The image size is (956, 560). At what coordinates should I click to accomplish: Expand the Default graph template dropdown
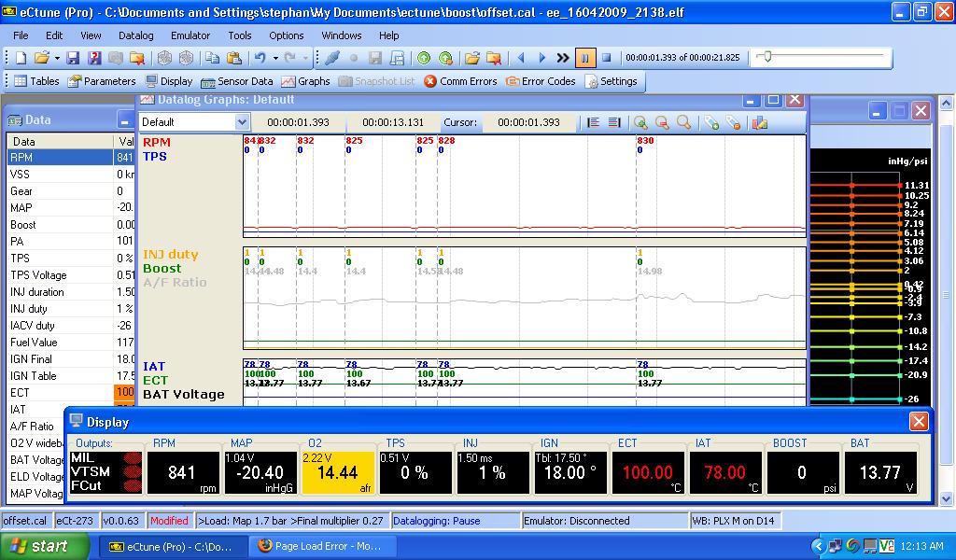click(242, 122)
